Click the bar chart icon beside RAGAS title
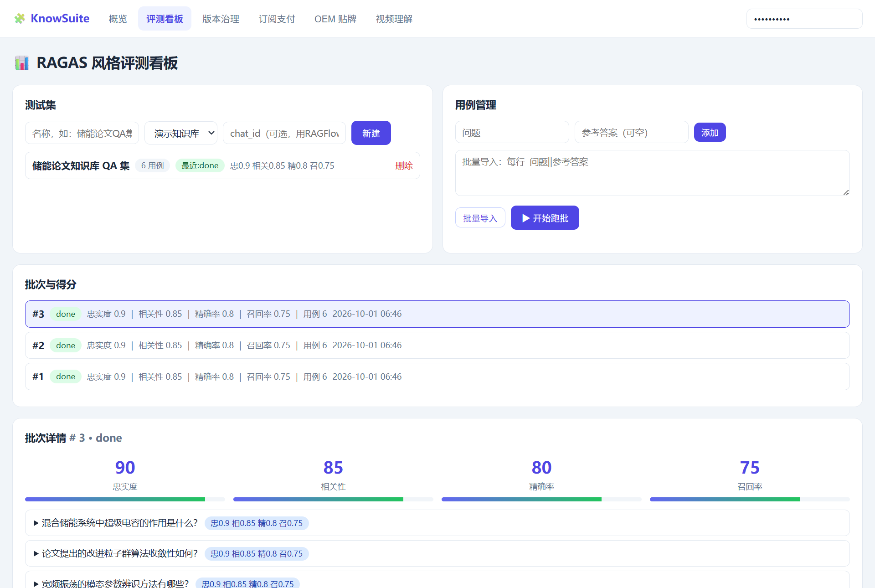Image resolution: width=875 pixels, height=588 pixels. click(21, 63)
